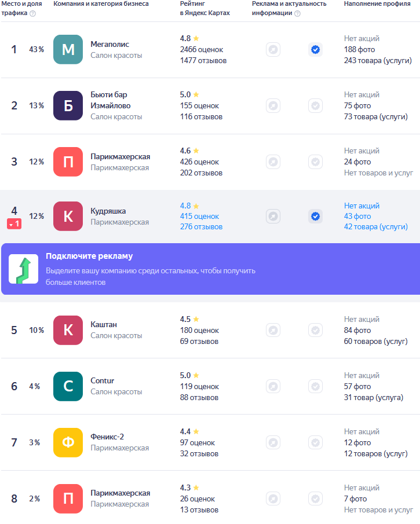Click the advertising icon in Мегаполис row

[x=273, y=50]
